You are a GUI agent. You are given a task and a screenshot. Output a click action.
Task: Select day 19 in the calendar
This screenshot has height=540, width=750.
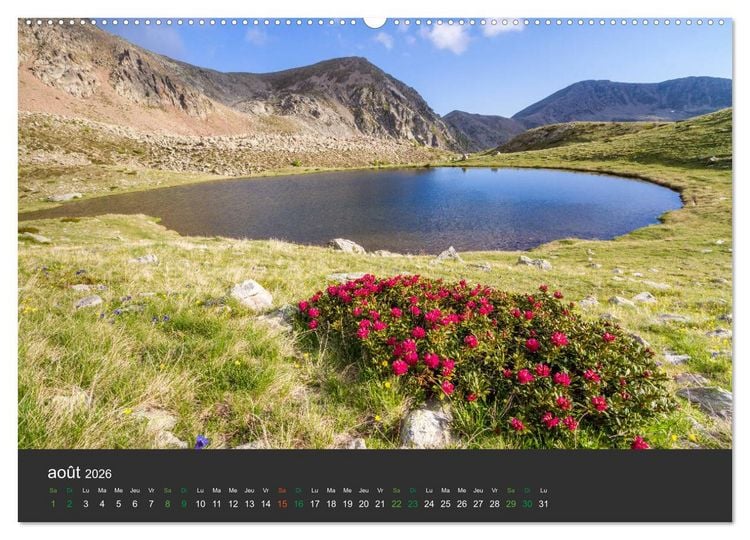[x=348, y=504]
